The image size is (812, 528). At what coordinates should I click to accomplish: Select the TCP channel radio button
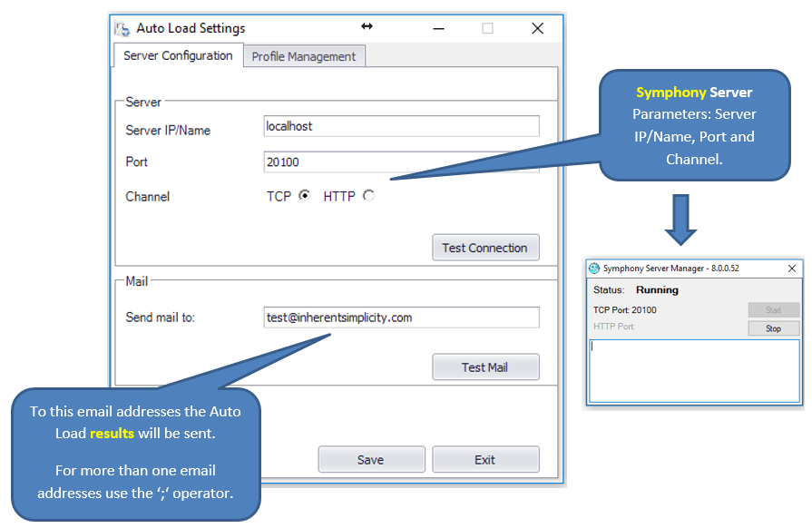pos(305,196)
